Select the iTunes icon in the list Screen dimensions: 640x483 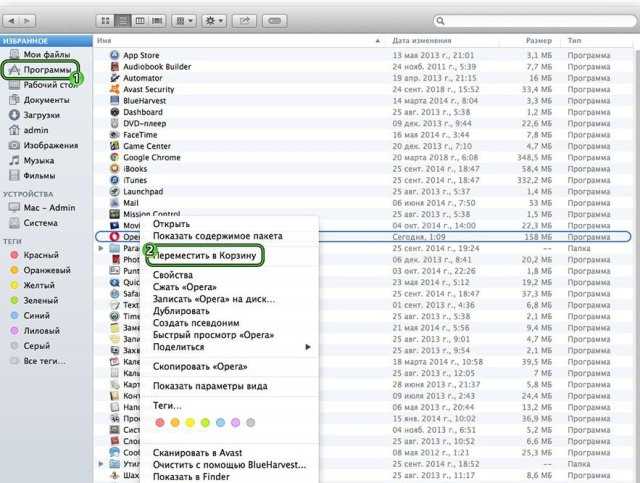point(114,179)
